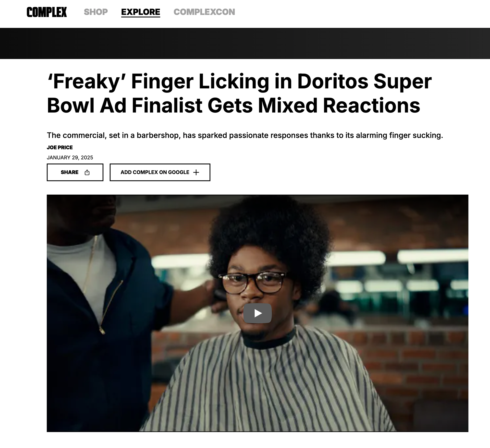This screenshot has height=448, width=490.
Task: Click the ADD COMPLEX ON GOOGLE button
Action: click(160, 172)
